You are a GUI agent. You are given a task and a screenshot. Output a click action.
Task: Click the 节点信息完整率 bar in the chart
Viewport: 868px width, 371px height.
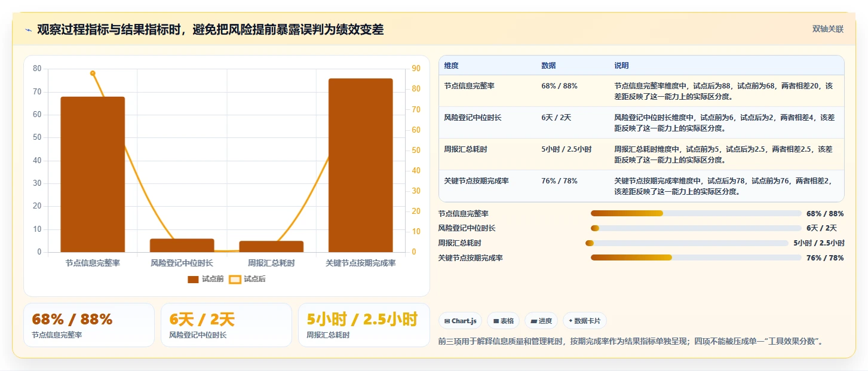[93, 174]
